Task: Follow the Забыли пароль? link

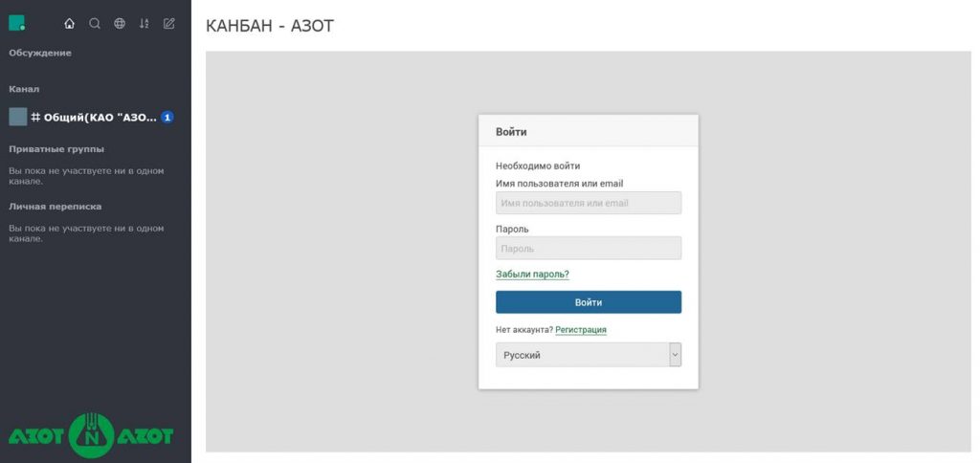Action: [532, 275]
